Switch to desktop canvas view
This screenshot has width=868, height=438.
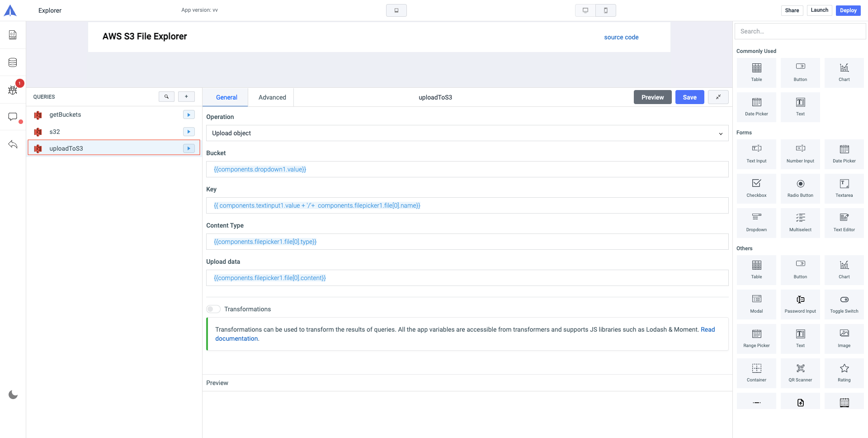(585, 10)
